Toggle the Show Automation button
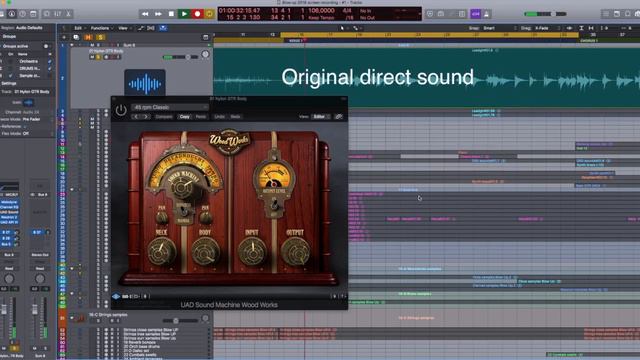This screenshot has height=360, width=640. 141,28
